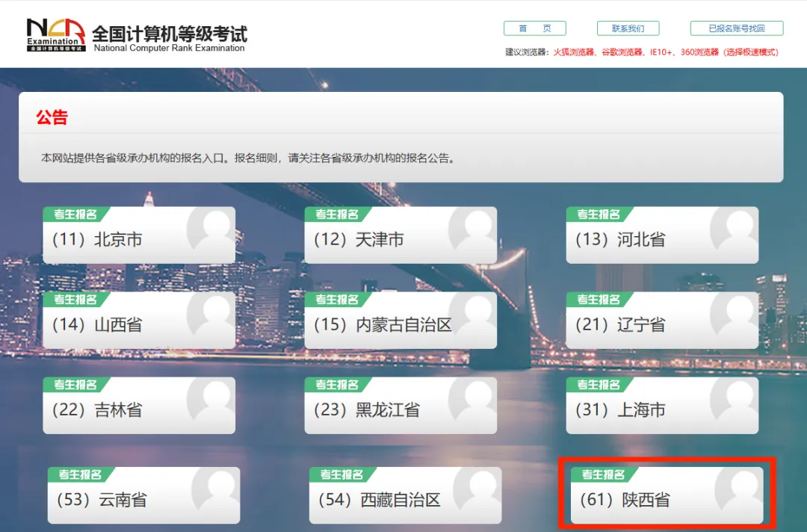Click 考生报名 ribbon on Inner Mongolia card
This screenshot has height=532, width=807.
click(338, 300)
